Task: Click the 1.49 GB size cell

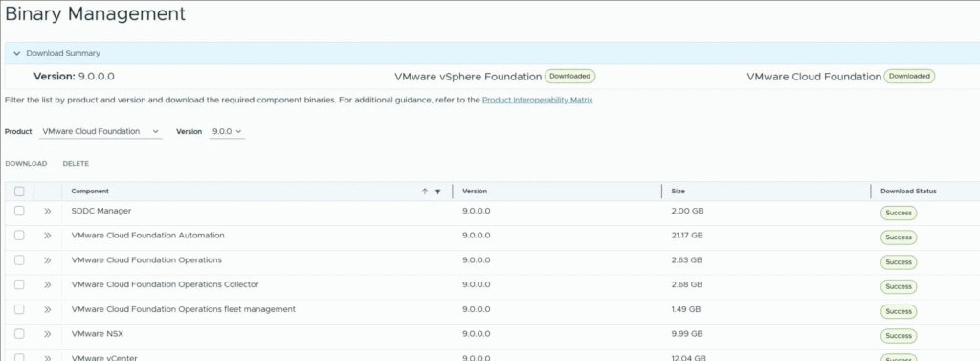Action: (686, 309)
